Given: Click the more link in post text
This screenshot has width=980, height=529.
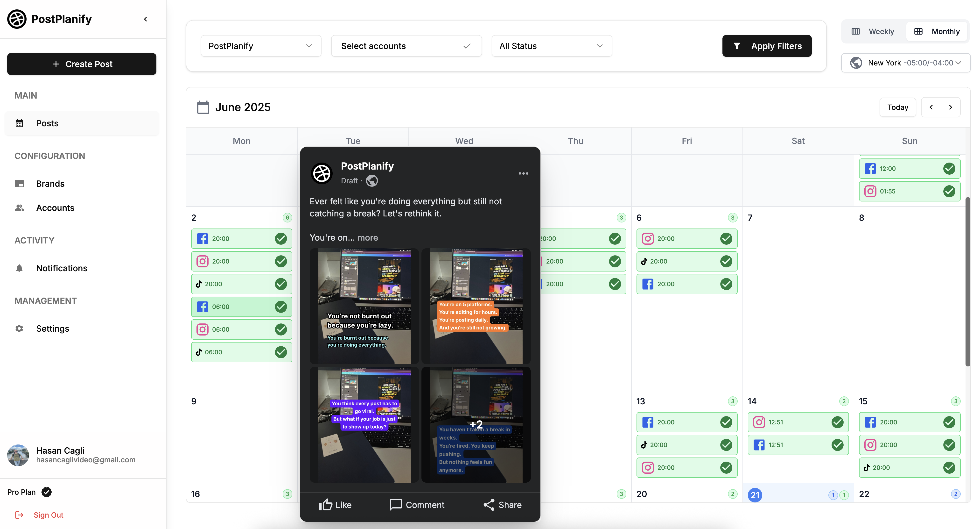Looking at the screenshot, I should (x=367, y=237).
